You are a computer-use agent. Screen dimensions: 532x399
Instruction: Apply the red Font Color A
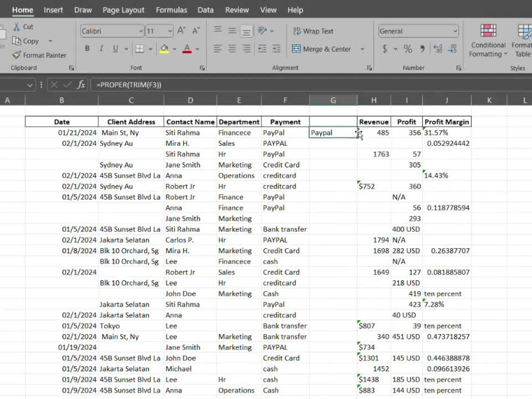pyautogui.click(x=187, y=49)
